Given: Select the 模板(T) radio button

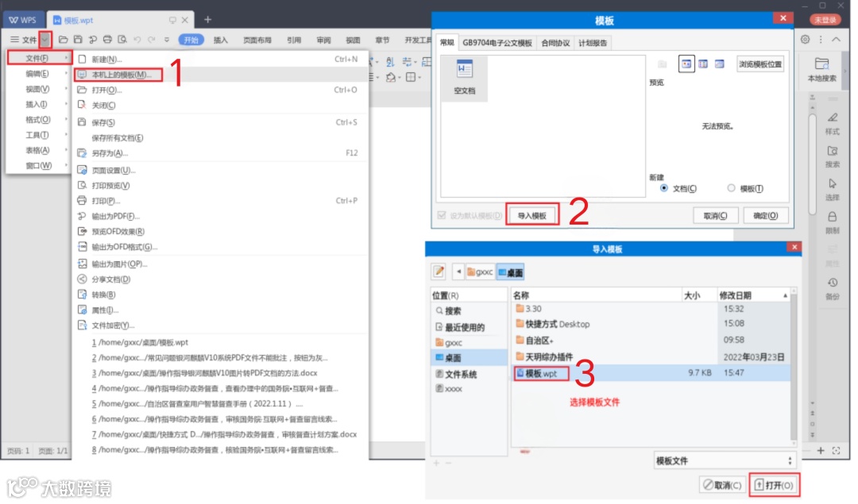Looking at the screenshot, I should (x=731, y=188).
